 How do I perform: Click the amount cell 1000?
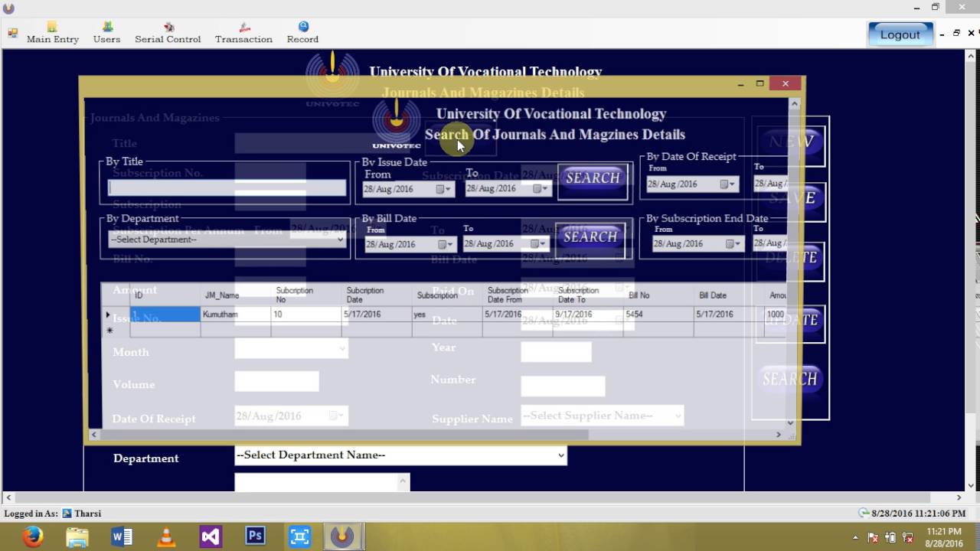coord(775,315)
